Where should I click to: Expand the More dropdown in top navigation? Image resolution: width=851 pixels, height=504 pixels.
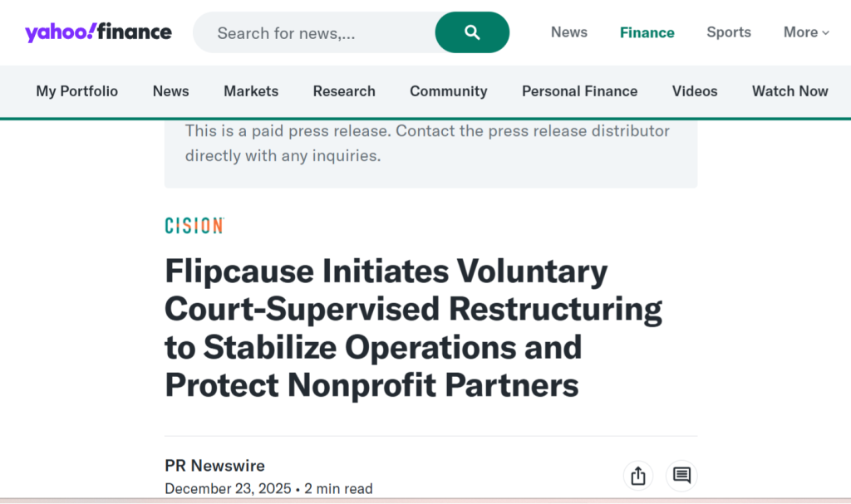(x=806, y=32)
